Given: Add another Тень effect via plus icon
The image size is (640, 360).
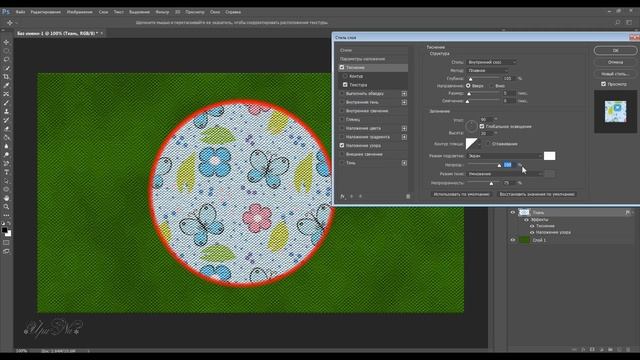Looking at the screenshot, I should (404, 163).
